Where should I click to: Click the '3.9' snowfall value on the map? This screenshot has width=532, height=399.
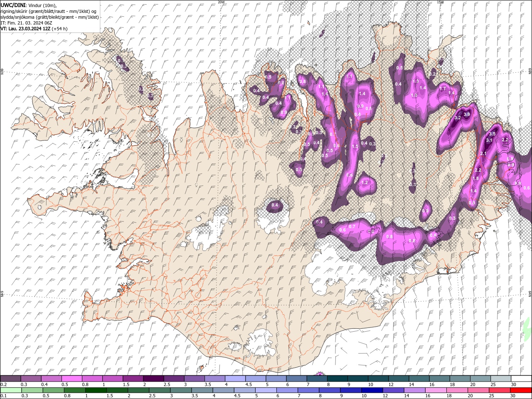coord(466,114)
